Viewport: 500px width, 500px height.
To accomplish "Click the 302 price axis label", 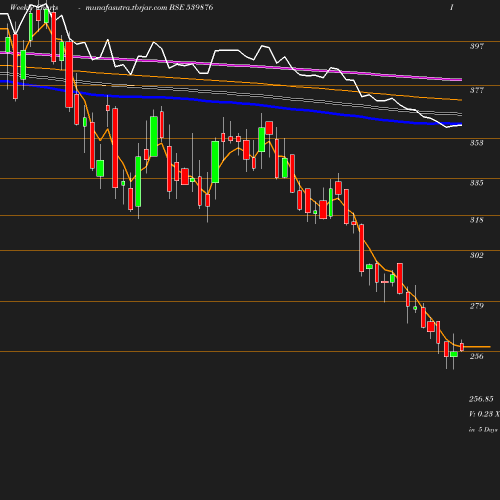I will pos(476,255).
